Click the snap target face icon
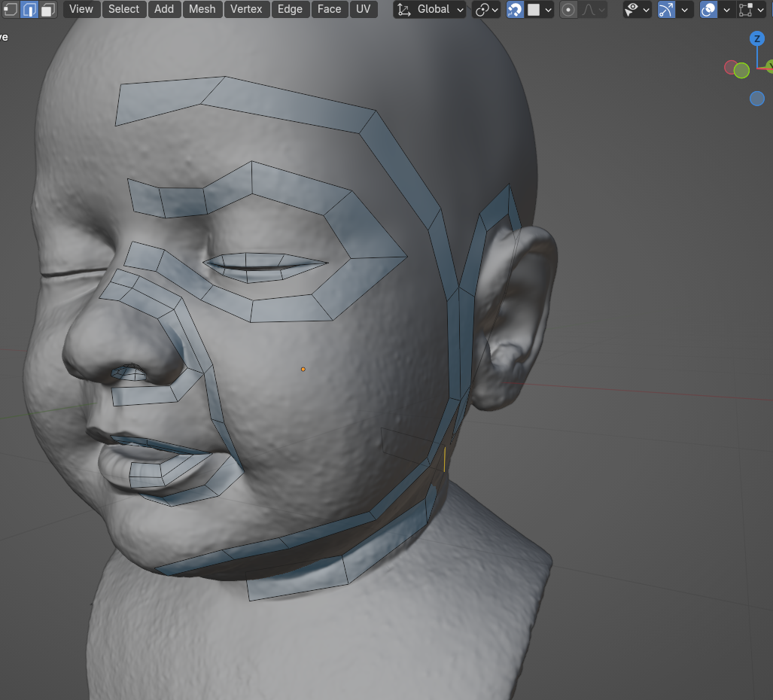Viewport: 773px width, 700px height. point(534,10)
